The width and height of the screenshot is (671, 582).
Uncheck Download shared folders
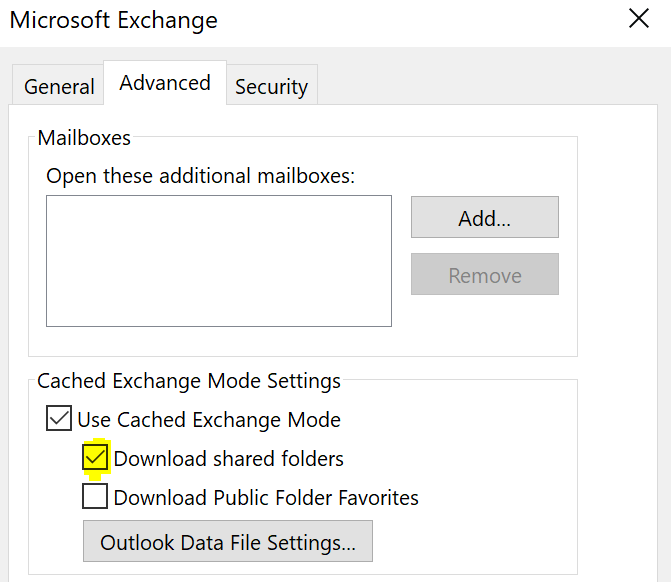(x=95, y=457)
